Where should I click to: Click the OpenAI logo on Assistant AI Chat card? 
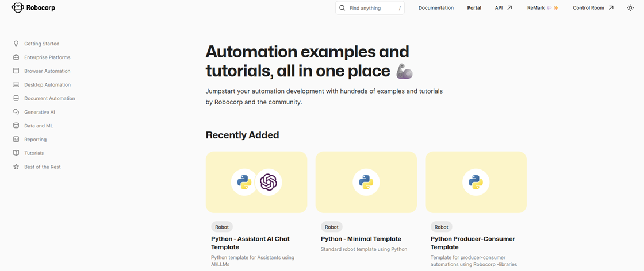tap(269, 182)
